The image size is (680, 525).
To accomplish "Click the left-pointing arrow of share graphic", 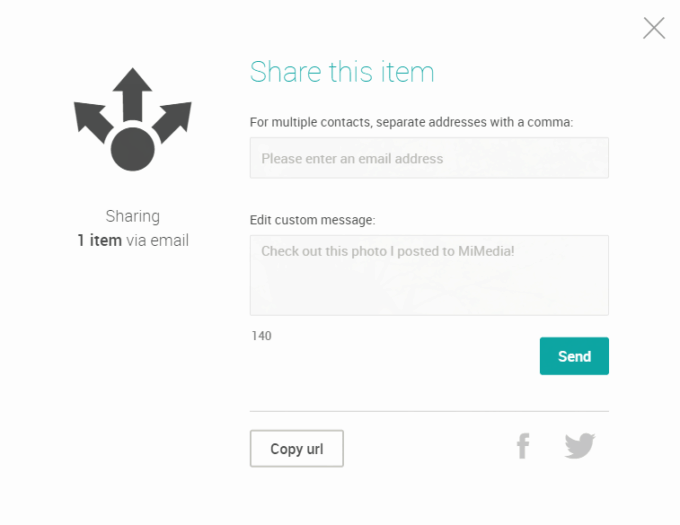I will click(91, 119).
